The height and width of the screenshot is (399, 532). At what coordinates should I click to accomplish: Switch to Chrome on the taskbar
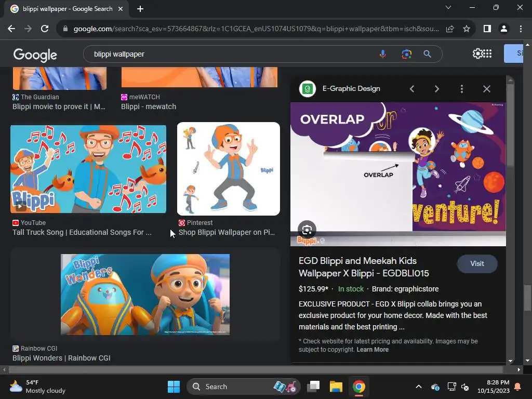(358, 387)
